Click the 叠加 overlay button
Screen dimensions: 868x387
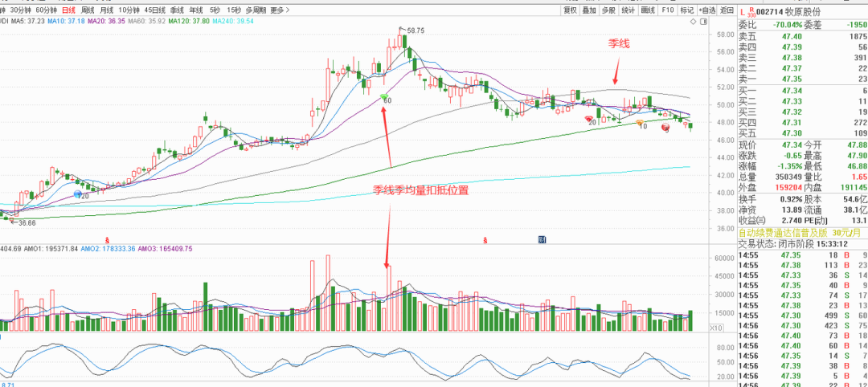590,10
